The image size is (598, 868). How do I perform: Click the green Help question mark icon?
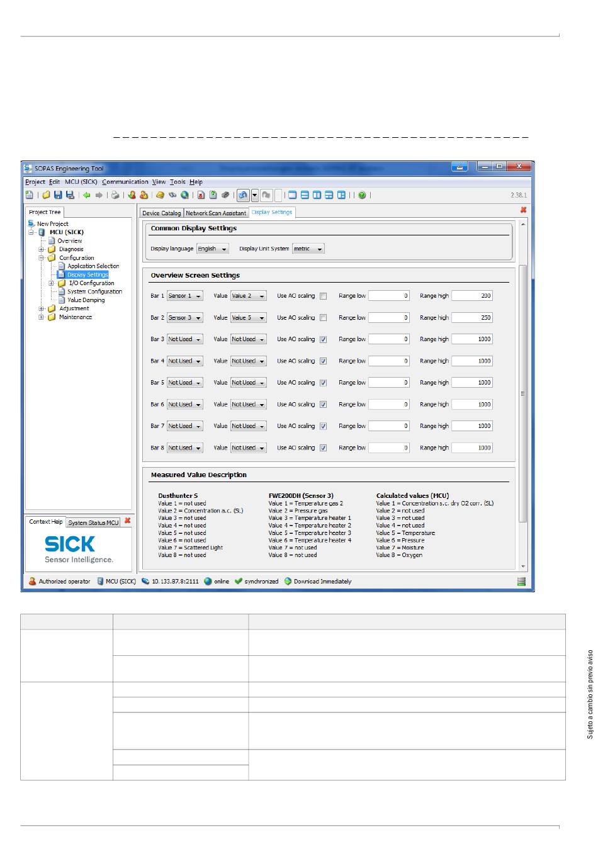pyautogui.click(x=362, y=195)
